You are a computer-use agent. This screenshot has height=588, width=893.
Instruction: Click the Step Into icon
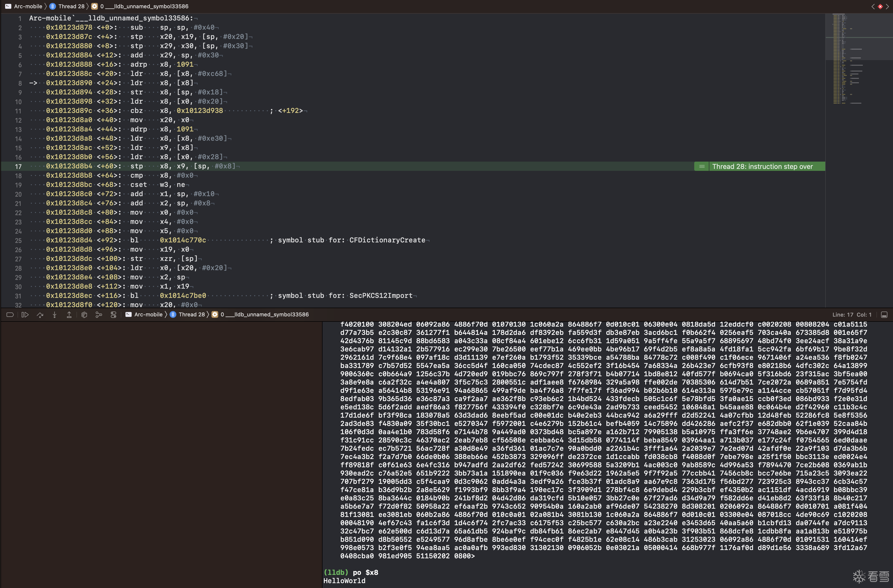coord(54,315)
